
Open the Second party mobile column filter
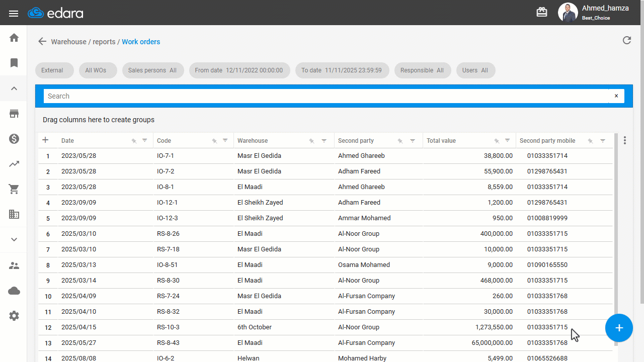pos(603,141)
